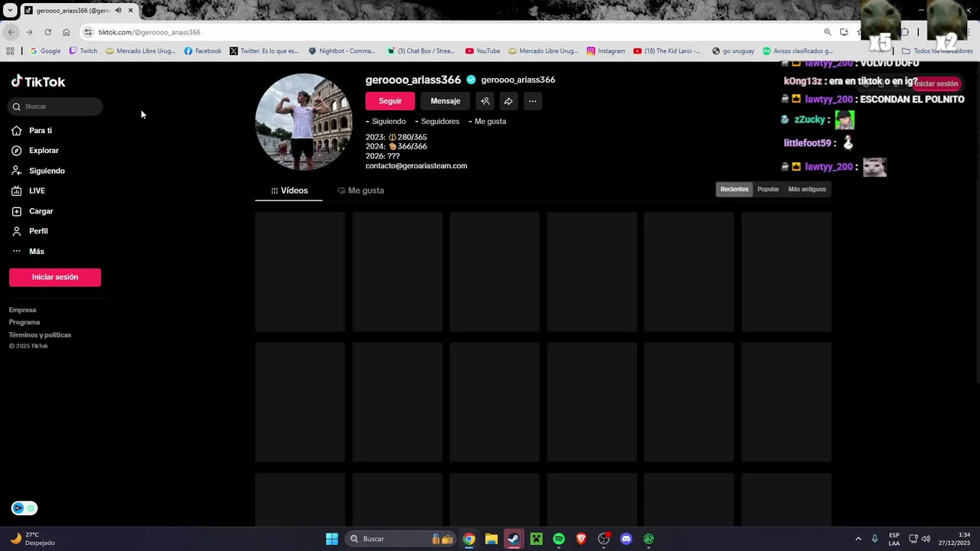This screenshot has width=980, height=551.
Task: Click the Seguidores count on profile
Action: click(x=437, y=122)
